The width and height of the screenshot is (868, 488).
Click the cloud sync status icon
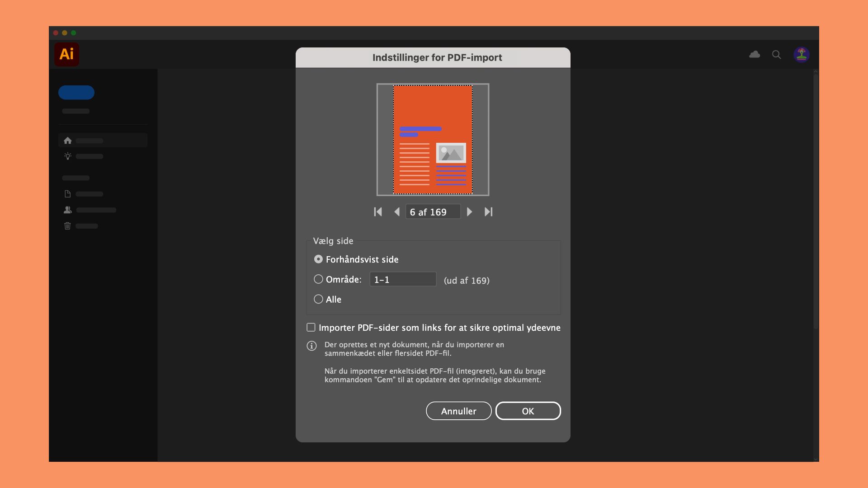pos(755,54)
